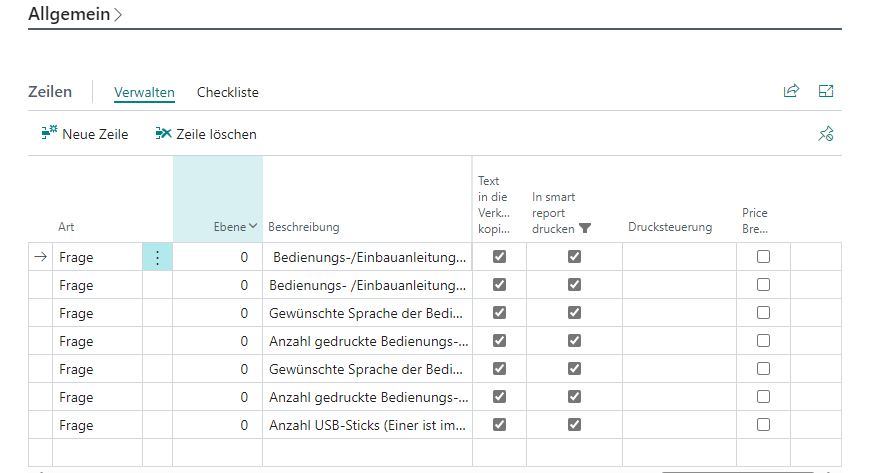Screen dimensions: 875x473
Task: Toggle Text in die Verk. checkbox for Anzahl USB-Sticks row
Action: click(499, 424)
